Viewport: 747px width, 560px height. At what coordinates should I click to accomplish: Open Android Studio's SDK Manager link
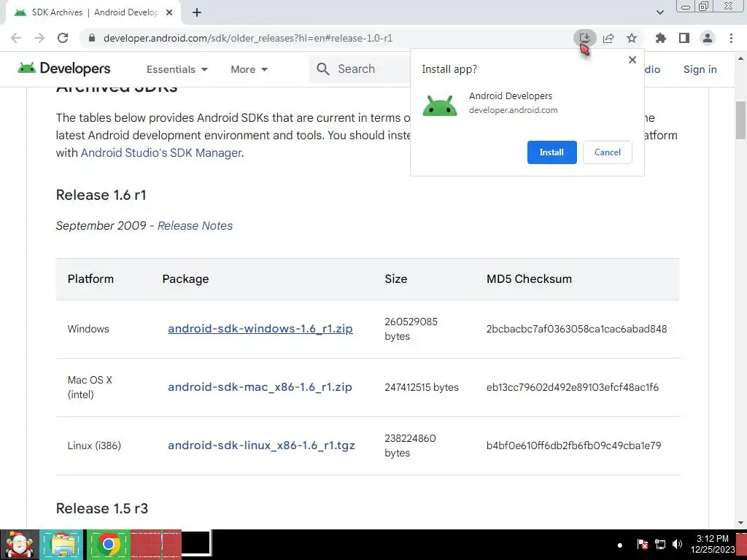(161, 153)
